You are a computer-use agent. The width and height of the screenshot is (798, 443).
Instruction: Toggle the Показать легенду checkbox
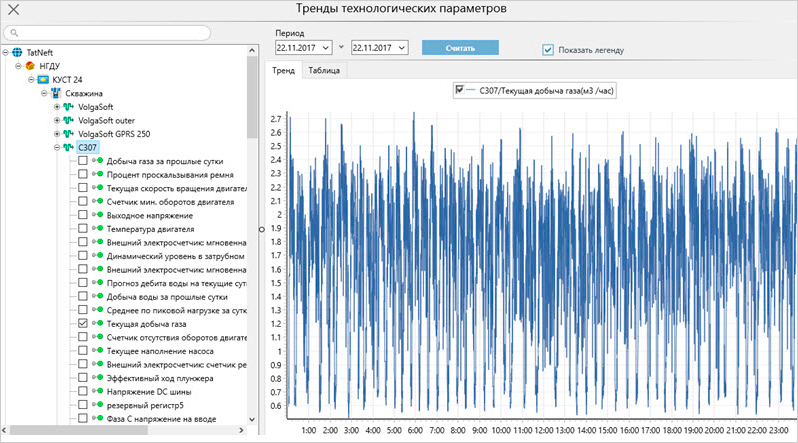click(x=548, y=49)
